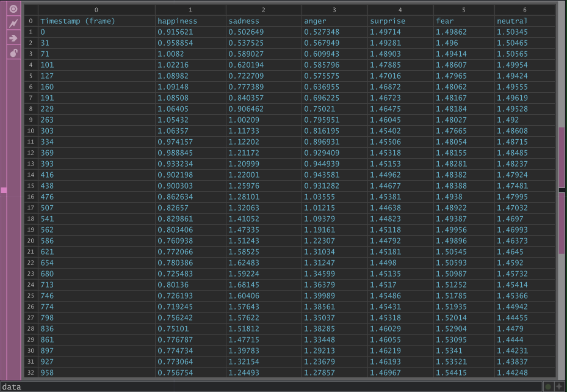567x392 pixels.
Task: Select happiness cell 1.09148
Action: (x=190, y=87)
